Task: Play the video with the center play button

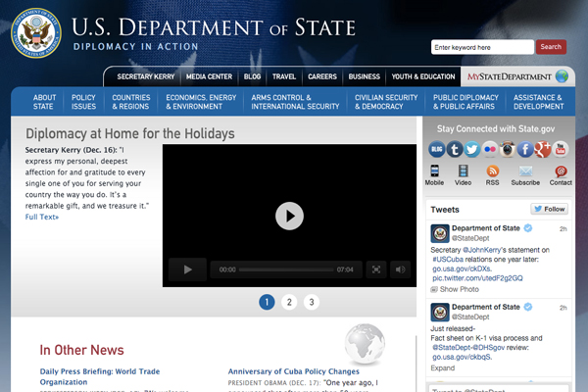Action: pyautogui.click(x=289, y=216)
